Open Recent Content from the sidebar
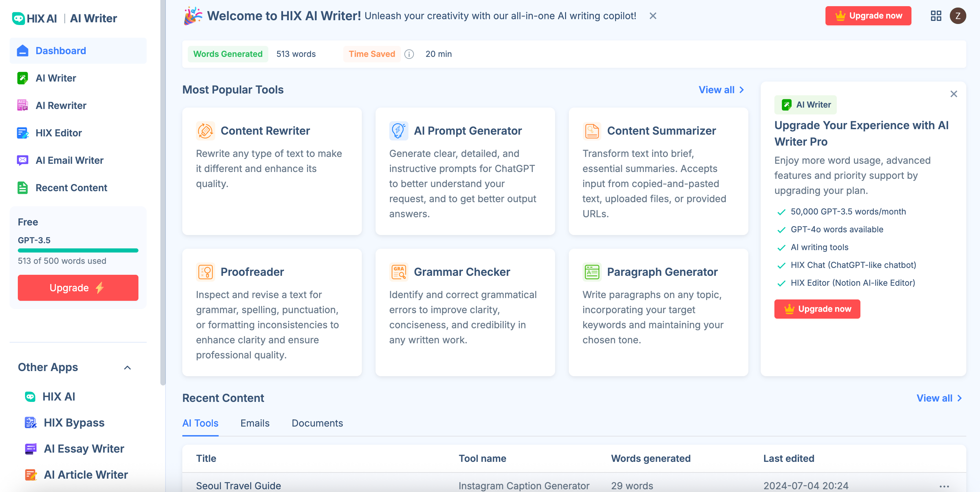Screen dimensions: 980x492 tap(78, 188)
